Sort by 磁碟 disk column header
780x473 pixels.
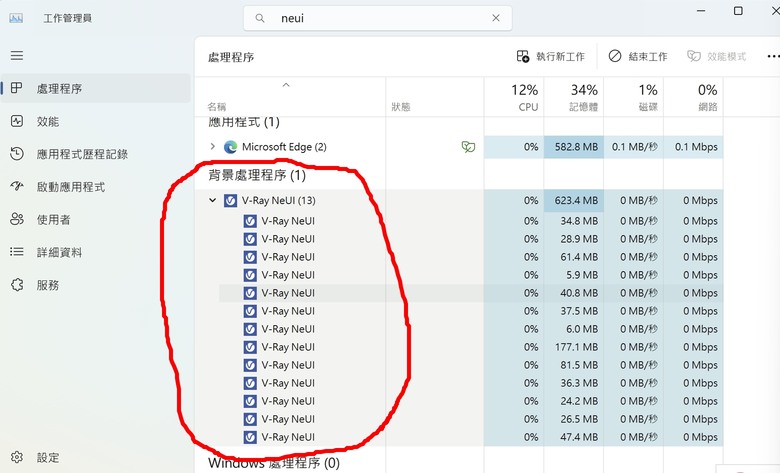point(633,97)
